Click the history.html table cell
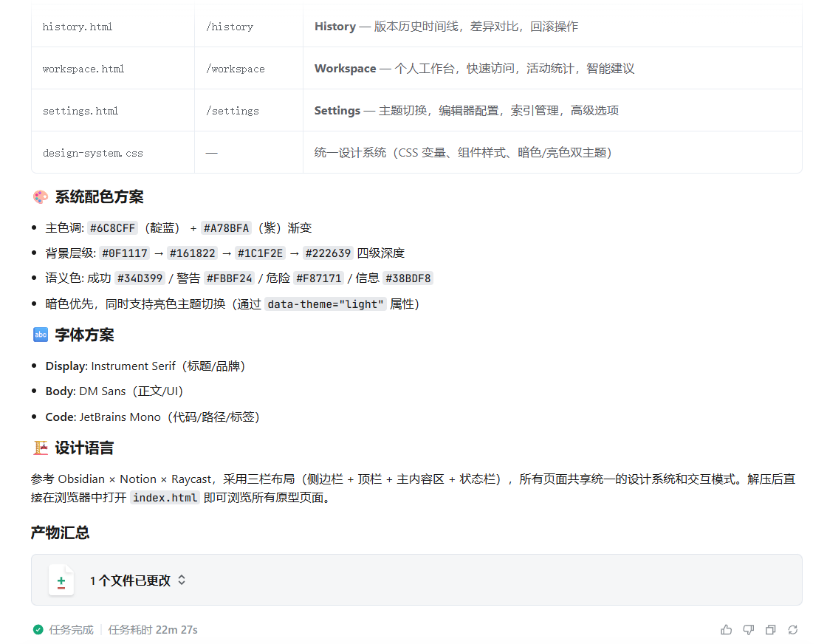The height and width of the screenshot is (644, 827). 78,27
